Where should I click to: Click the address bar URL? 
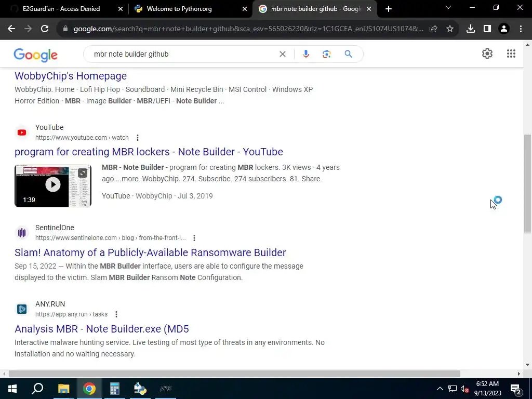pyautogui.click(x=248, y=29)
